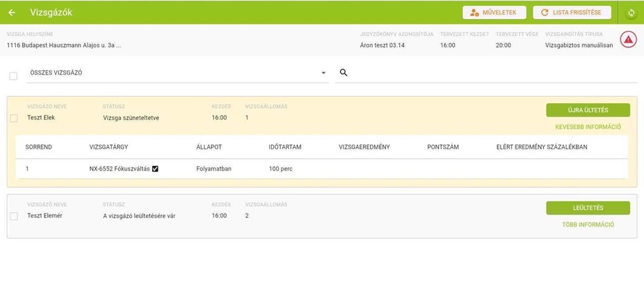The height and width of the screenshot is (295, 644).
Task: Click the '100 perc' duration cell
Action: click(x=281, y=169)
